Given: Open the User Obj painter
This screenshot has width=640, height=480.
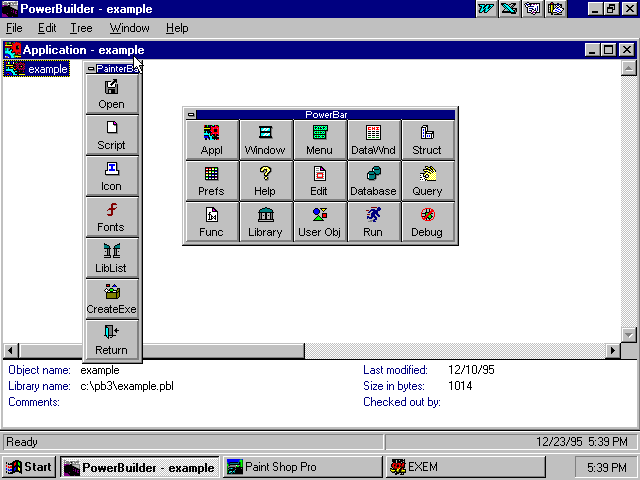Looking at the screenshot, I should tap(320, 222).
